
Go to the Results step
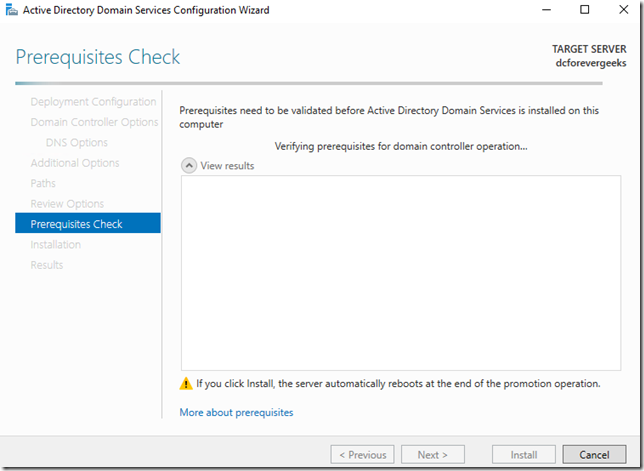point(47,265)
